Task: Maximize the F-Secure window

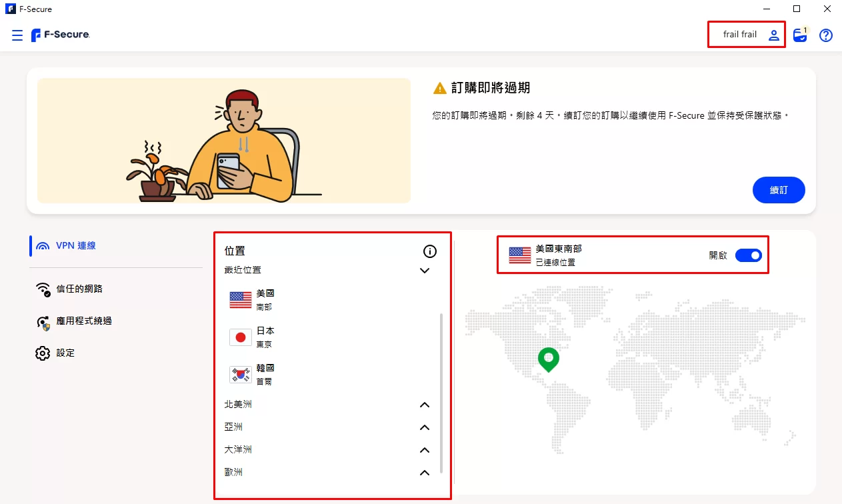Action: pos(797,9)
